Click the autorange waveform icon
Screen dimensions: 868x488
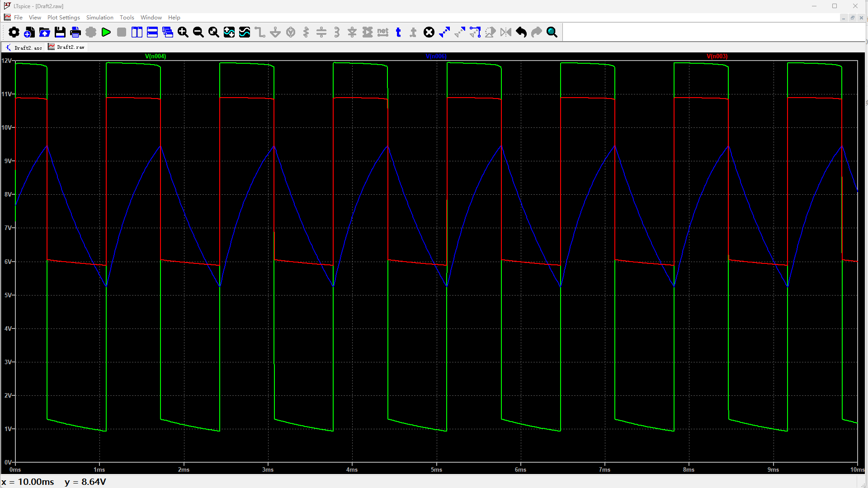pos(229,32)
